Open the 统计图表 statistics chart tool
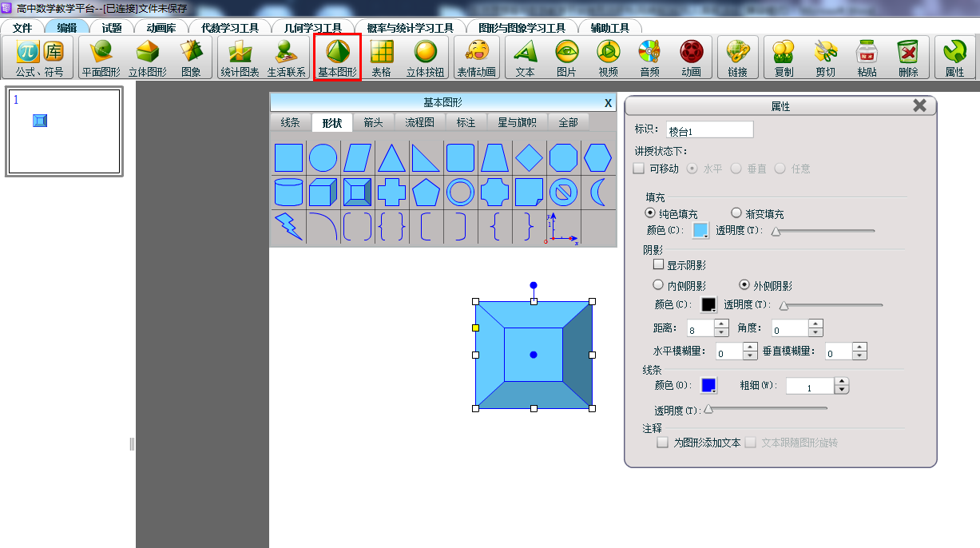Screen dimensions: 980x548 tap(240, 58)
